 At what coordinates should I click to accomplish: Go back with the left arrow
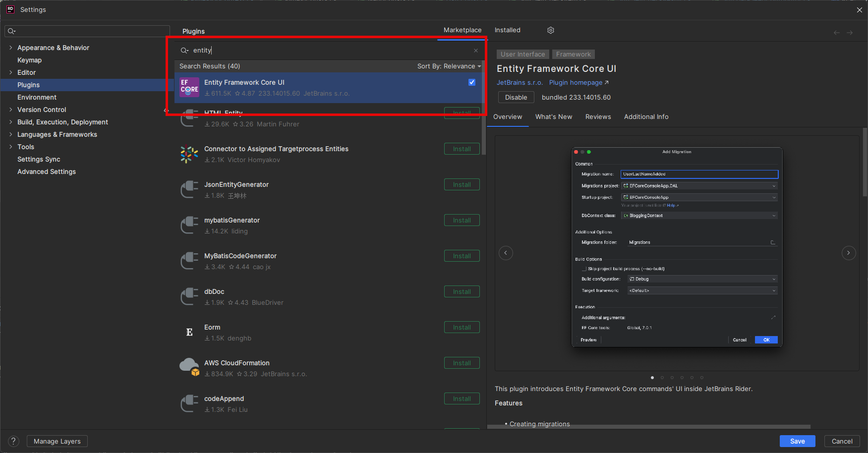point(837,33)
